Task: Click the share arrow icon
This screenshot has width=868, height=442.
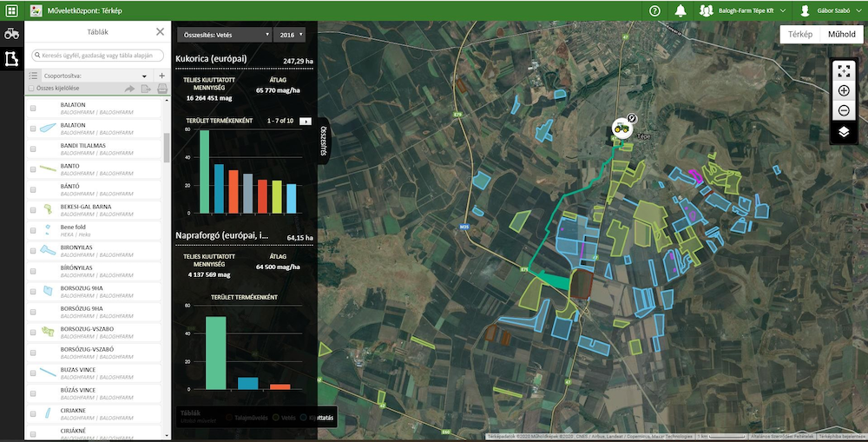Action: 129,89
